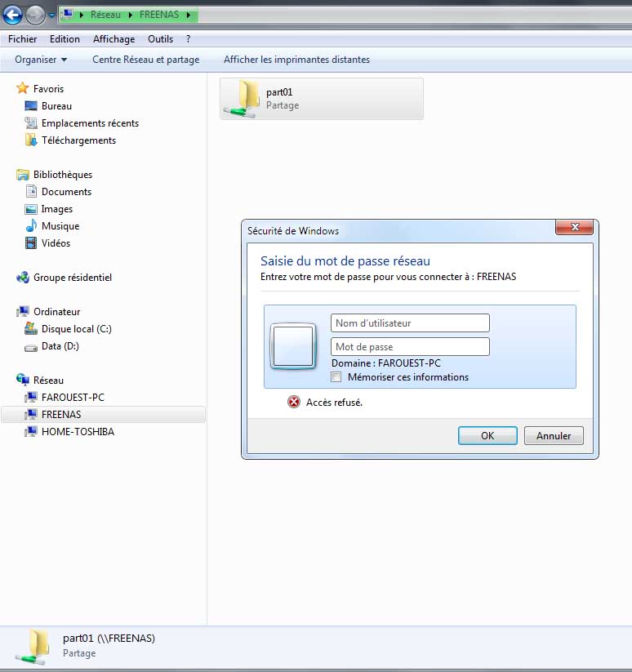Select the Favoris label in sidebar

[x=48, y=89]
